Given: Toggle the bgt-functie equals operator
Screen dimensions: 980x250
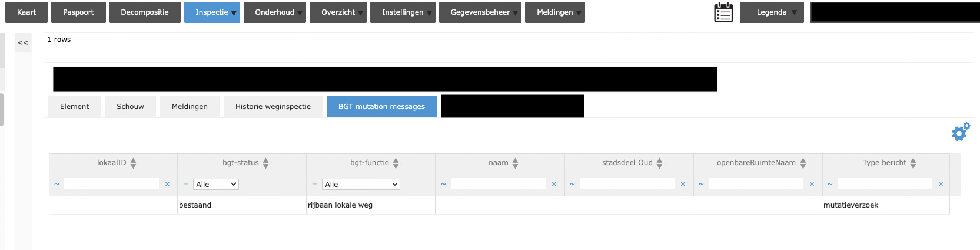Looking at the screenshot, I should [x=314, y=185].
